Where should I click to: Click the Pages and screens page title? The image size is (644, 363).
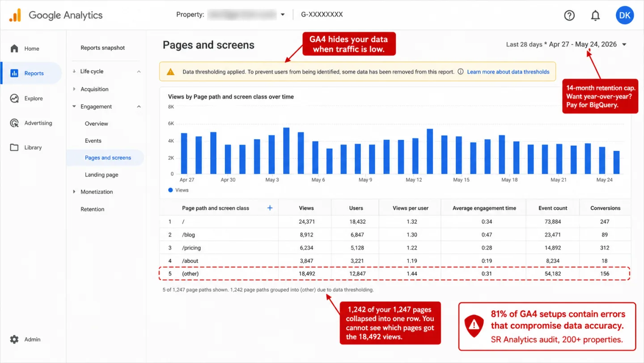click(x=208, y=45)
